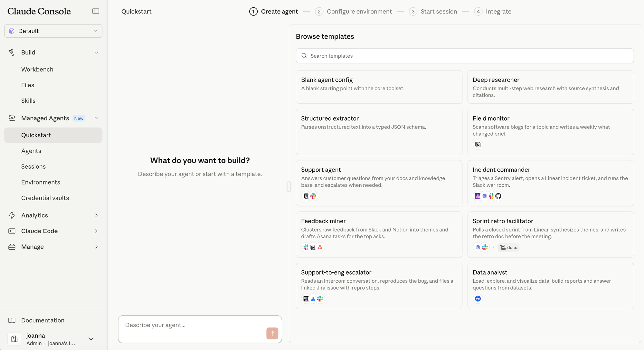The width and height of the screenshot is (644, 350).
Task: Open Workbench in the sidebar
Action: coord(37,70)
